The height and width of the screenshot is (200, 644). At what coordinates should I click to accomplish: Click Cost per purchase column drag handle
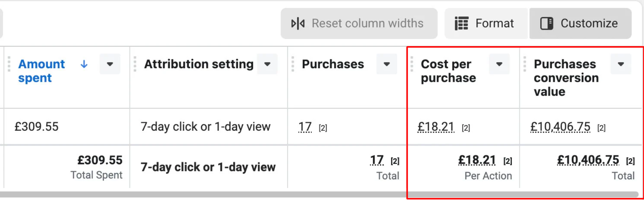tap(412, 64)
